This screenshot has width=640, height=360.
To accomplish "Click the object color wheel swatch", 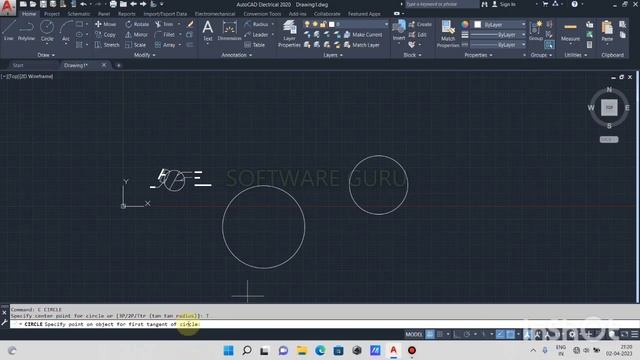I will pyautogui.click(x=465, y=24).
